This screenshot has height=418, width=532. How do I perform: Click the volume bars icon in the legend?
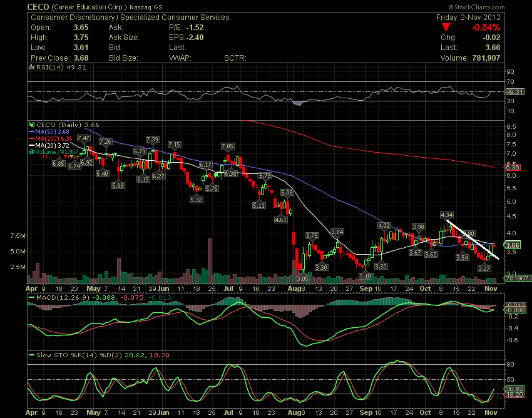32,151
